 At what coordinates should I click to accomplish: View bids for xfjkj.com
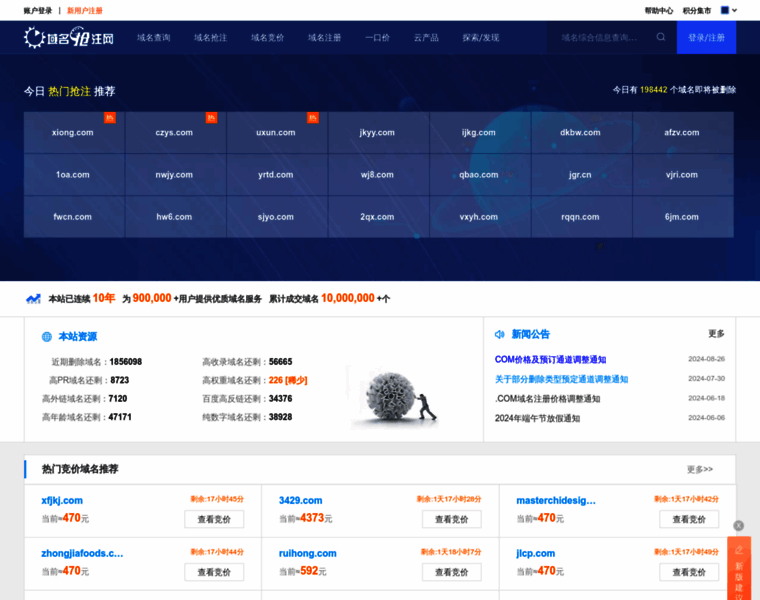pyautogui.click(x=214, y=519)
